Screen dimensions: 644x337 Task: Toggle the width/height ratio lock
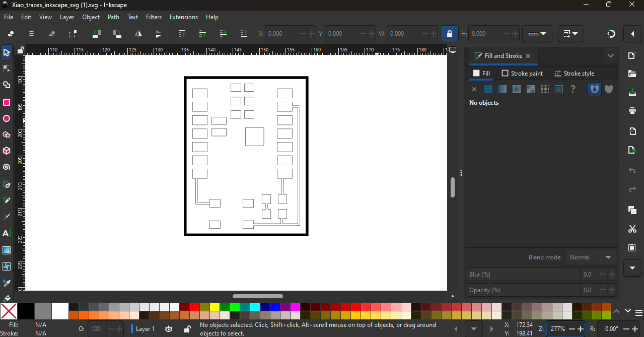coord(449,34)
